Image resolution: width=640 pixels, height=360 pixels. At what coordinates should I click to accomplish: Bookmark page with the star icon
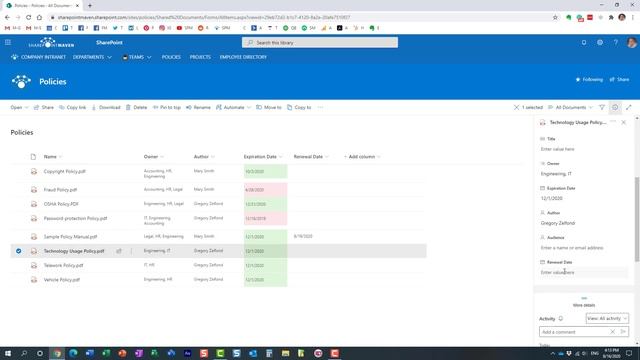[x=555, y=18]
